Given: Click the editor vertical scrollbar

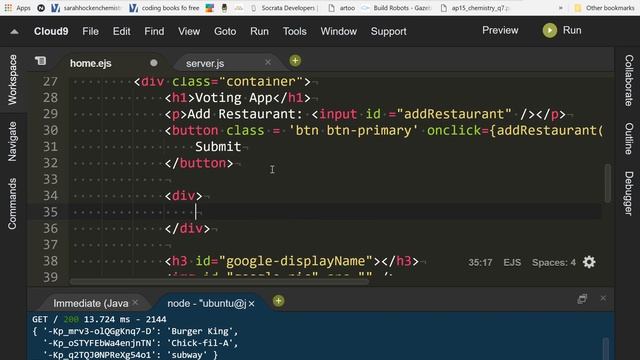Looking at the screenshot, I should [607, 182].
